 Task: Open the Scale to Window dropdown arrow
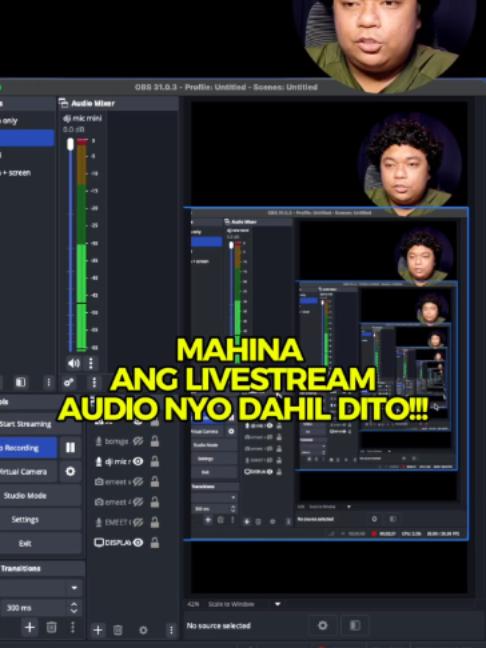coord(278,604)
